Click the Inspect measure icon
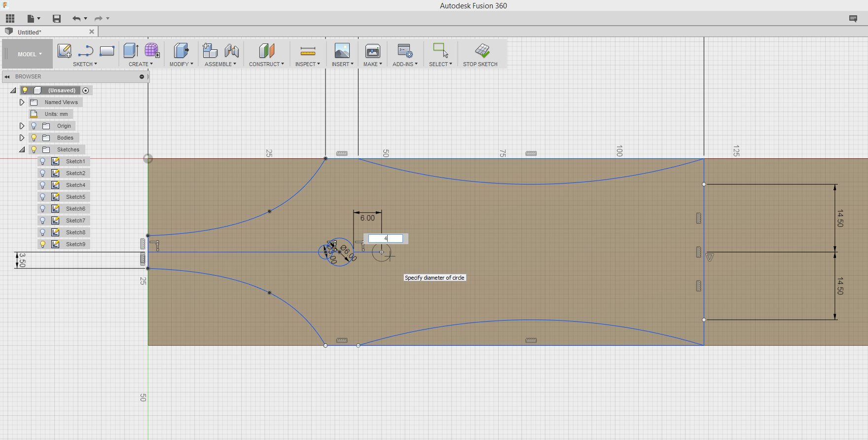The image size is (868, 440). [308, 50]
